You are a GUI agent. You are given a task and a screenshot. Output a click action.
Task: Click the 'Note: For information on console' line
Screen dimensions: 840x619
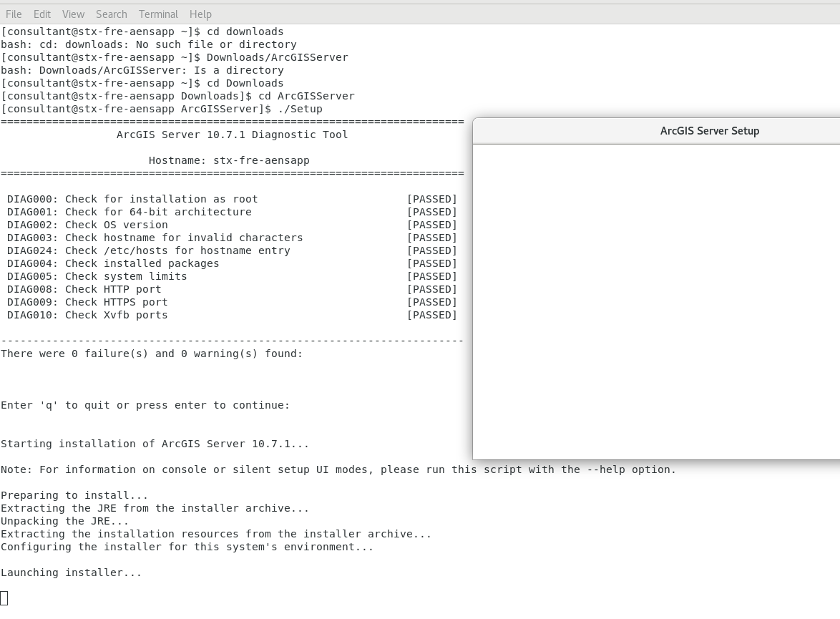[x=338, y=469]
